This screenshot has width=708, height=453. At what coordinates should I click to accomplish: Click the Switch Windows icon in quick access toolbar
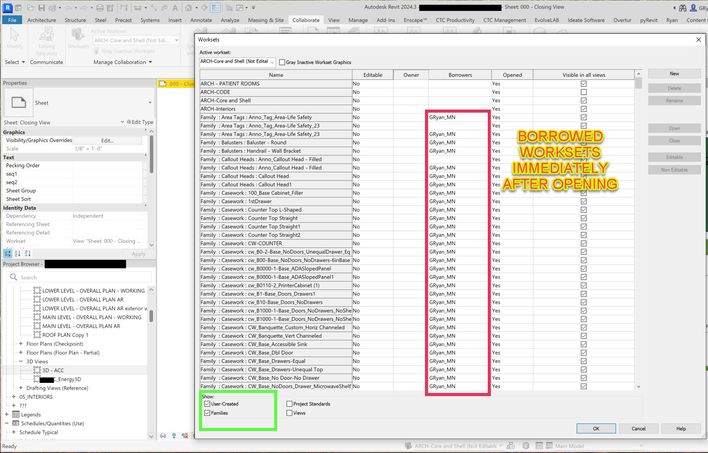(x=240, y=8)
